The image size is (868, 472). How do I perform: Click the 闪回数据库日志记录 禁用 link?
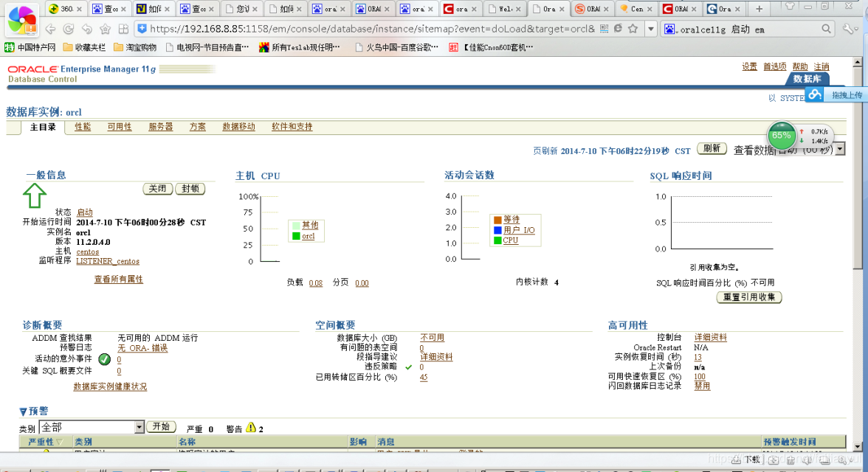click(x=702, y=386)
